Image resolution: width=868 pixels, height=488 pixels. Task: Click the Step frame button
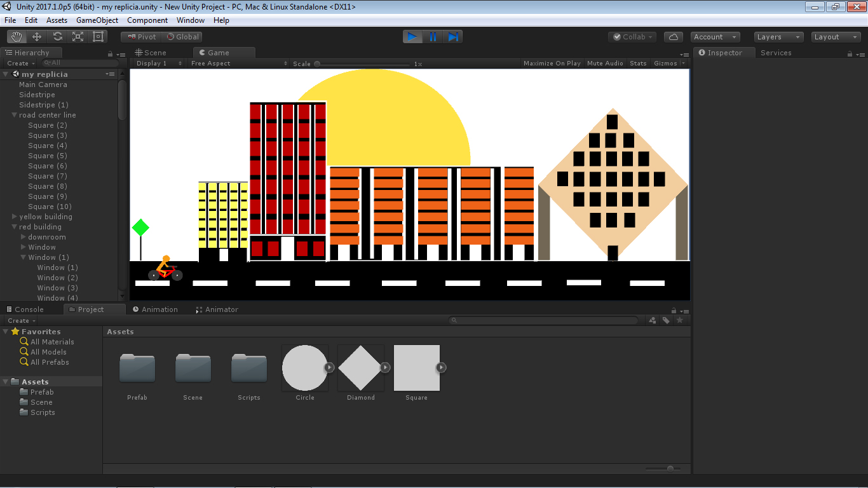[x=452, y=37]
